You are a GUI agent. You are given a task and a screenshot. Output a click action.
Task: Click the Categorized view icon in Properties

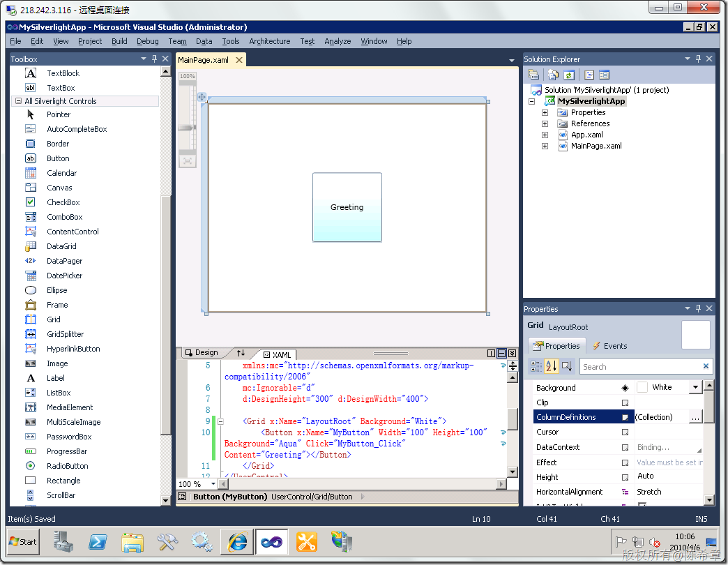pos(536,366)
